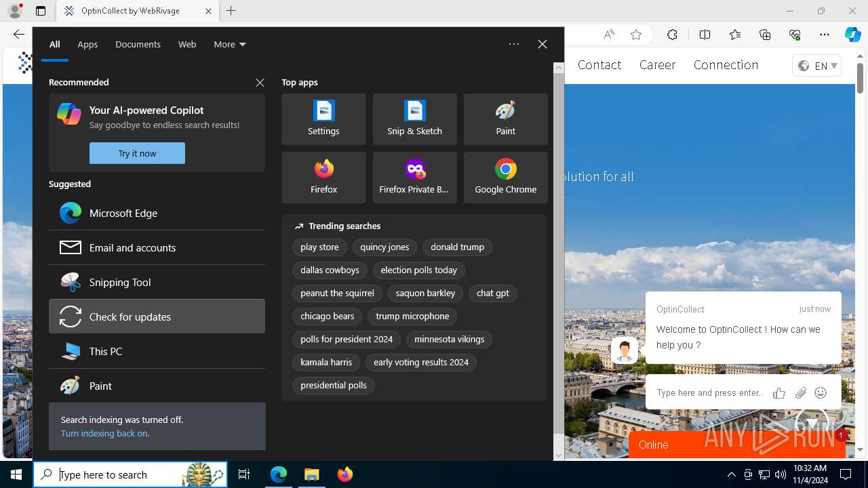Screen dimensions: 868x488
Task: Open Snip & Sketch tile
Action: (x=414, y=119)
